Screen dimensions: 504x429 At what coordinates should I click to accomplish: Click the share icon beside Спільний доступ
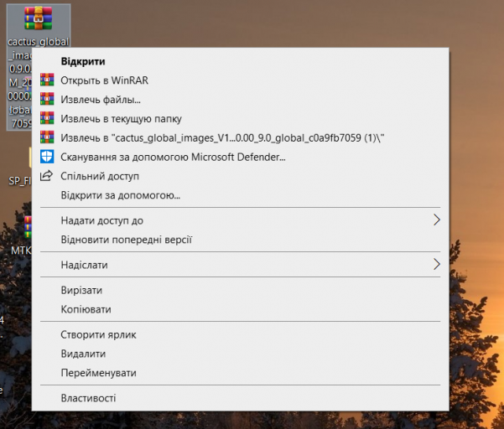[x=46, y=176]
